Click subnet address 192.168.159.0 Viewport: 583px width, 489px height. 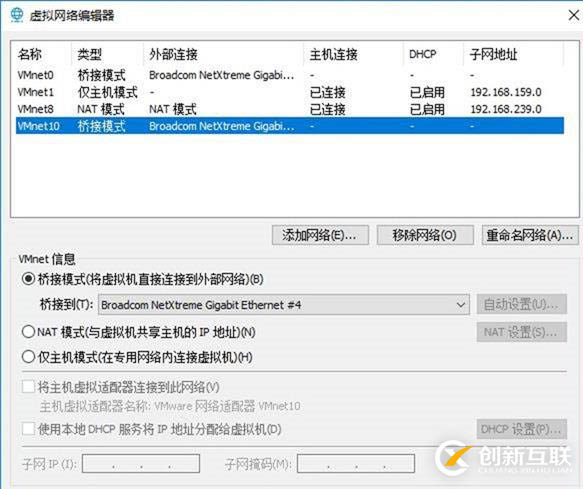tap(506, 92)
